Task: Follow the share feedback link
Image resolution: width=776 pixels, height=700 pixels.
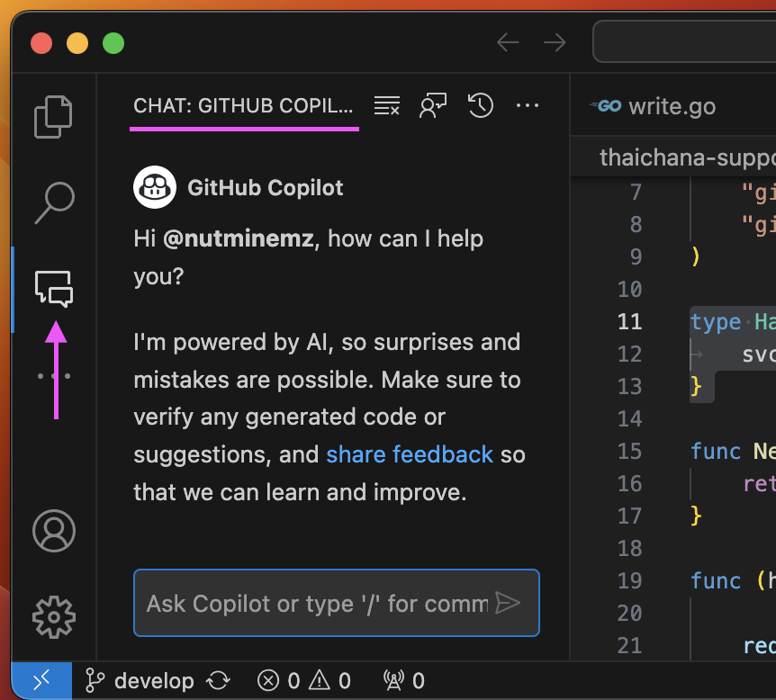Action: [410, 454]
